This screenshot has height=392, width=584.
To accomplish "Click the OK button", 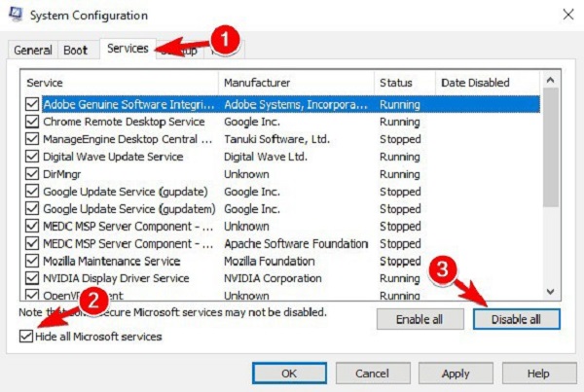I will point(289,374).
